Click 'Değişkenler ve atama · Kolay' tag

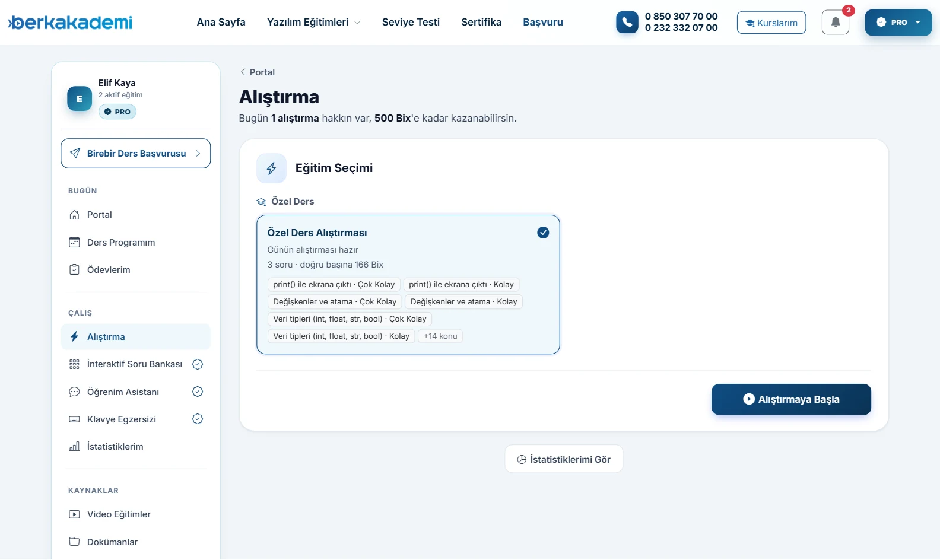[x=463, y=301]
